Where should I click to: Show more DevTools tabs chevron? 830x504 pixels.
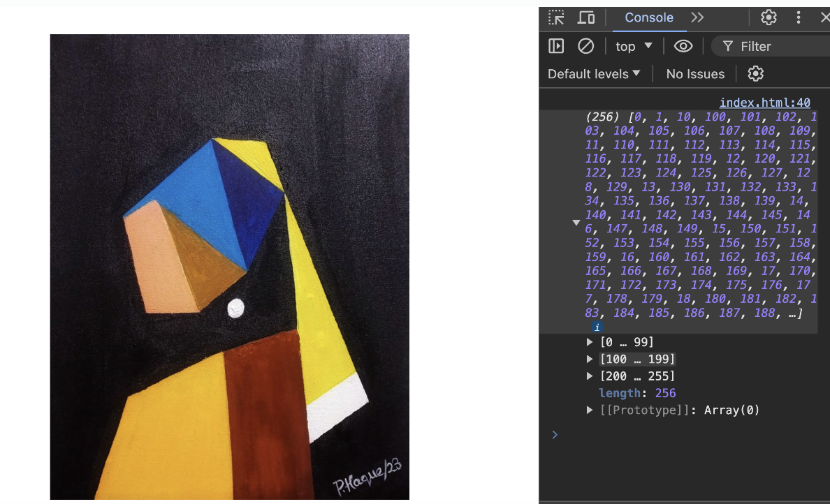698,17
